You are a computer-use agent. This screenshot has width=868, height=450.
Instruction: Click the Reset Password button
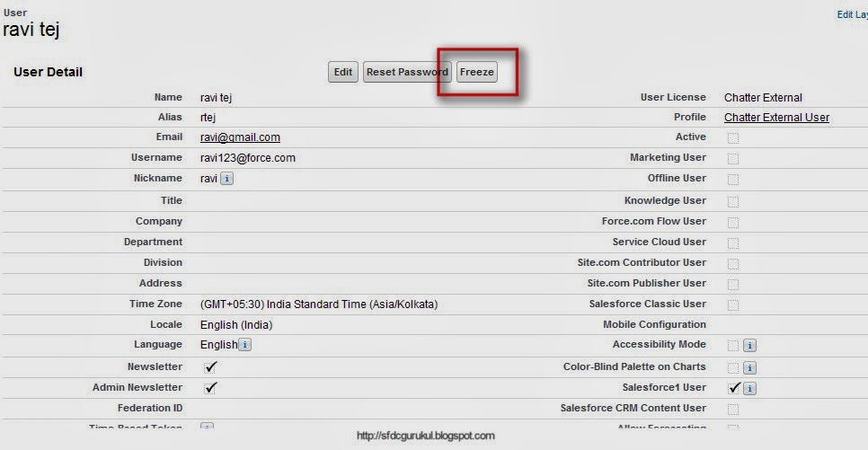(407, 72)
